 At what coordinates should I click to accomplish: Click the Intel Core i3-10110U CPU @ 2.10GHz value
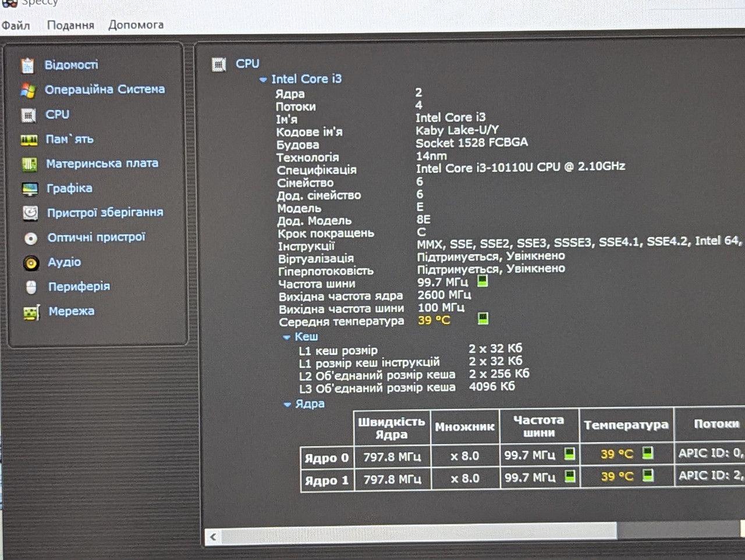pyautogui.click(x=520, y=167)
